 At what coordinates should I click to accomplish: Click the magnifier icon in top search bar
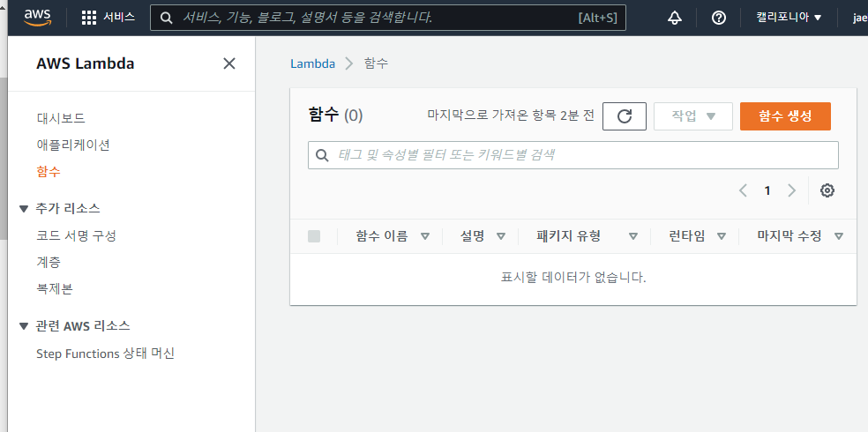tap(166, 18)
